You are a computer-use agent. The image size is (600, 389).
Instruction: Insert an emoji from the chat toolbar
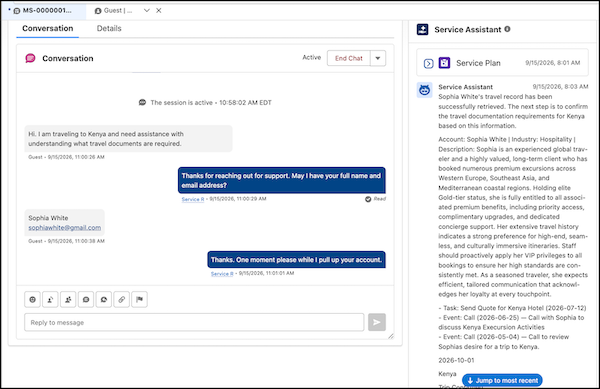33,299
